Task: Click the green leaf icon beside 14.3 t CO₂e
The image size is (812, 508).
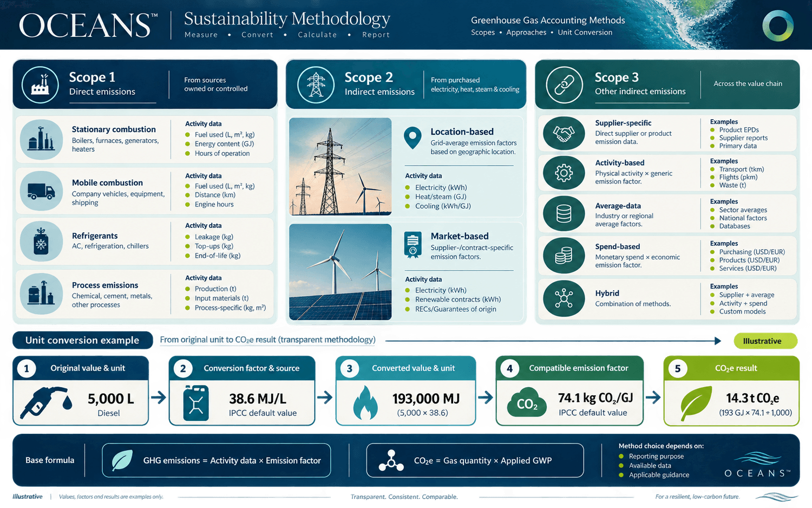Action: 696,403
